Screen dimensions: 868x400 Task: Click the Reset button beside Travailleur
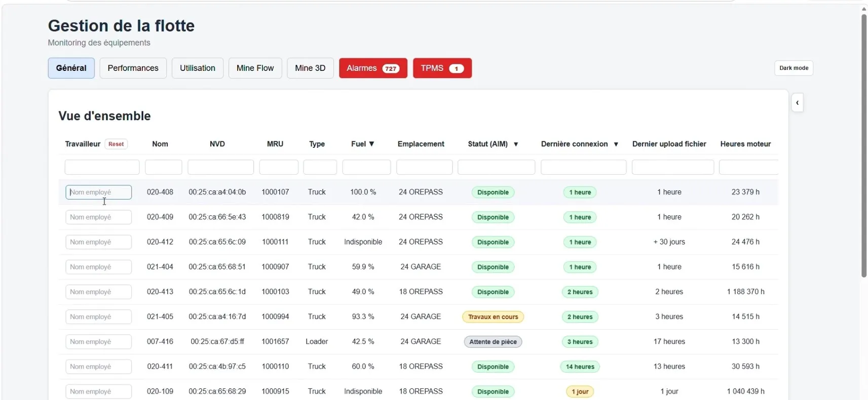click(x=116, y=144)
